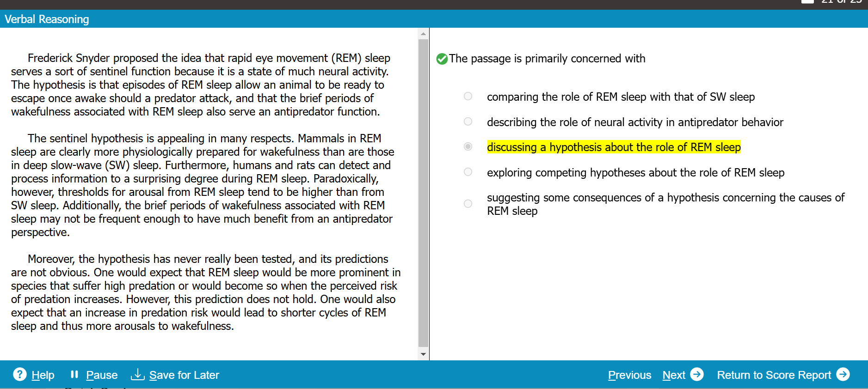This screenshot has width=868, height=389.
Task: Open the Help text link
Action: [43, 375]
